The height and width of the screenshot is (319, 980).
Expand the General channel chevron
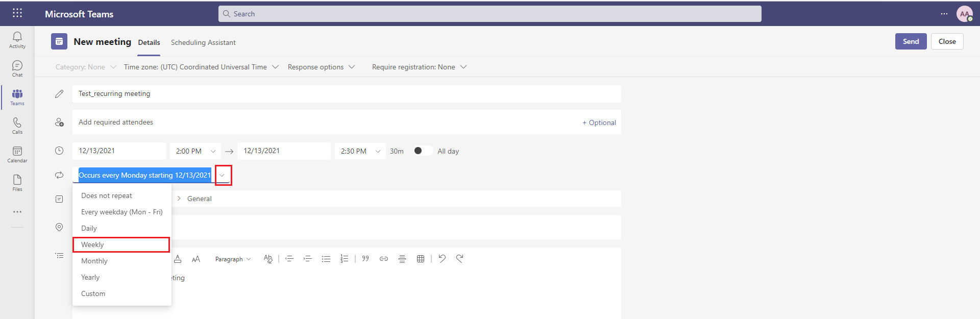(179, 199)
